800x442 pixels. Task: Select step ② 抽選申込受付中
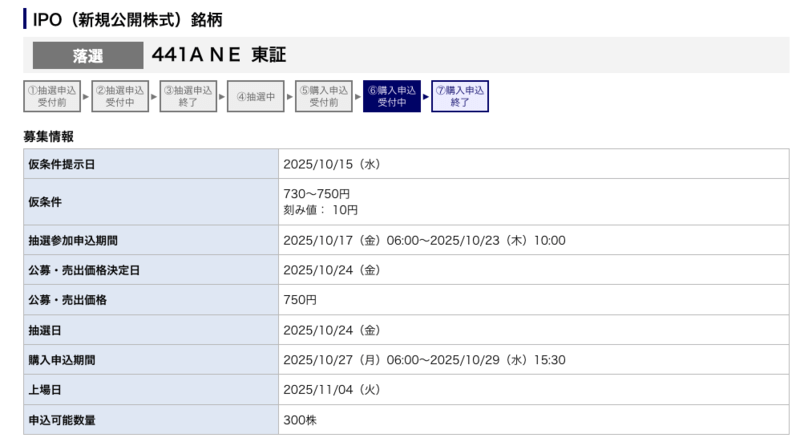[x=120, y=97]
